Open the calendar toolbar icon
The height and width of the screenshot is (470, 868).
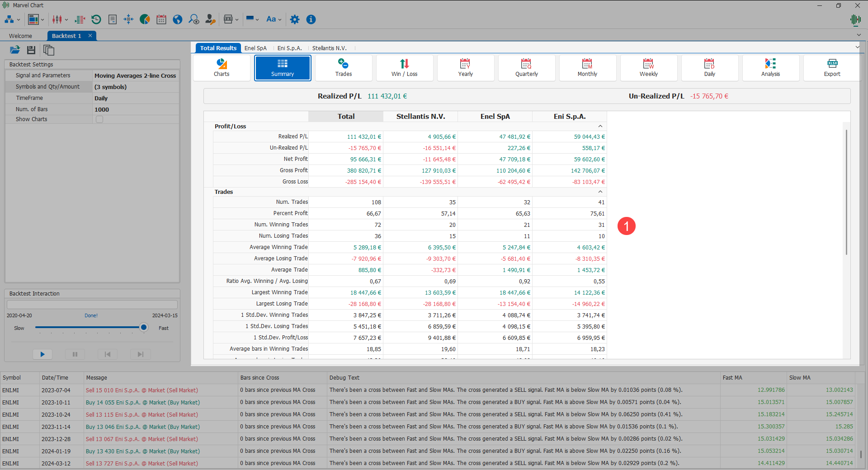coord(161,19)
